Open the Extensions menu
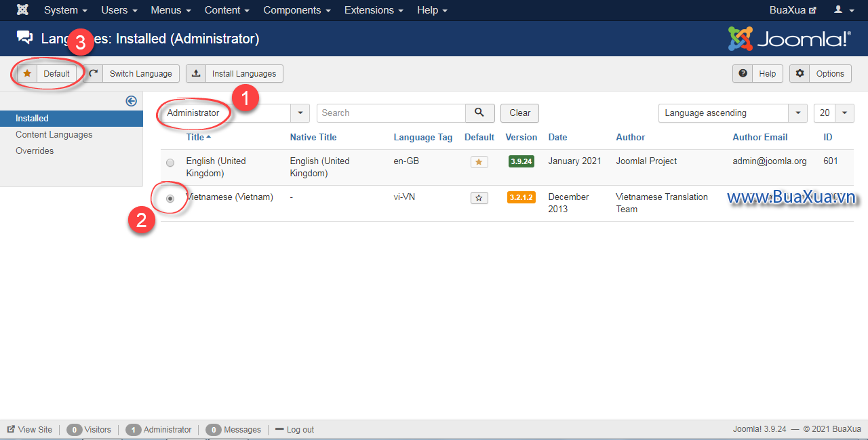Image resolution: width=868 pixels, height=440 pixels. click(374, 10)
